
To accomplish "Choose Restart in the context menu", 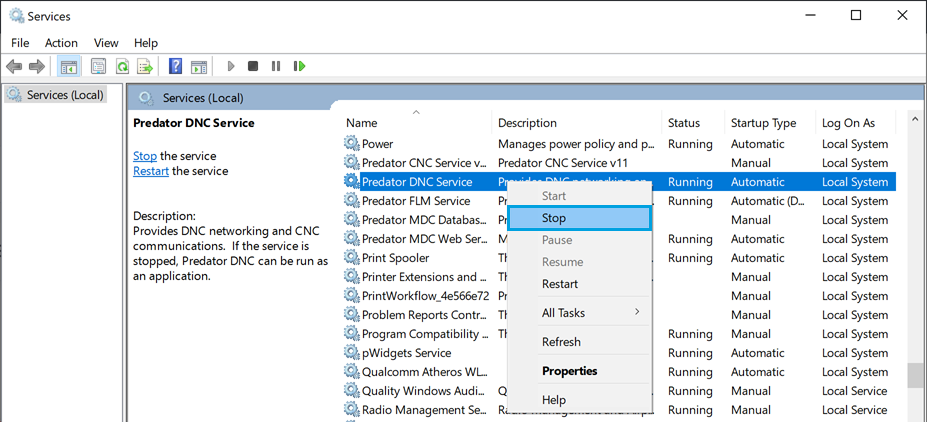I will 579,284.
